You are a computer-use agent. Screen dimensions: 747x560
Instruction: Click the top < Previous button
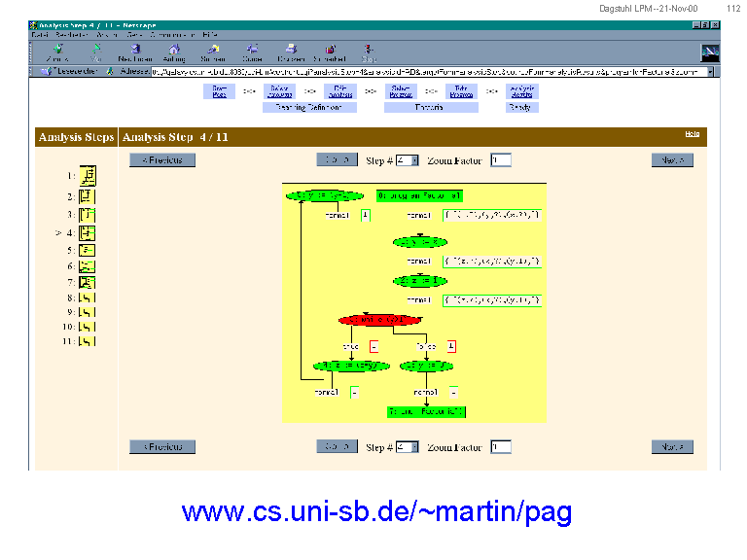162,160
